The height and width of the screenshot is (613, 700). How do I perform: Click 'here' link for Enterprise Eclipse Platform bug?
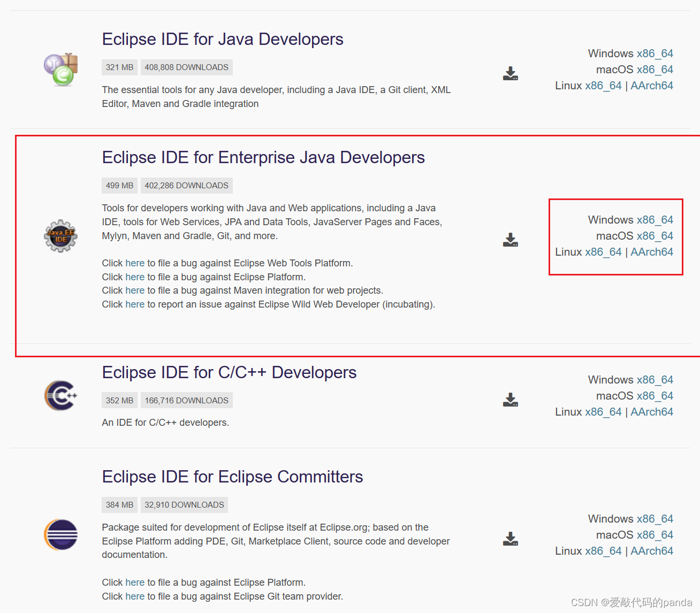(135, 277)
